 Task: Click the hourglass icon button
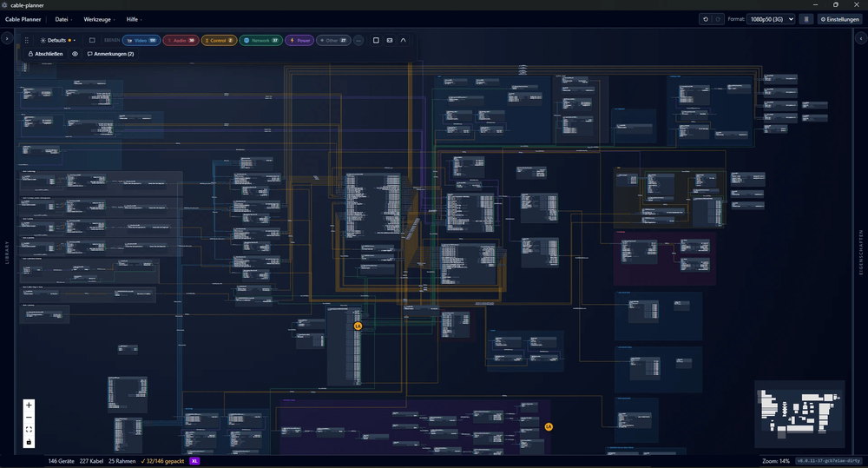[806, 19]
